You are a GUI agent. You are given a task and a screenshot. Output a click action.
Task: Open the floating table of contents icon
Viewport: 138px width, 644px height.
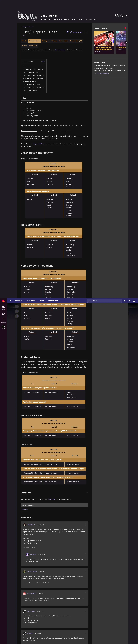click(17, 311)
